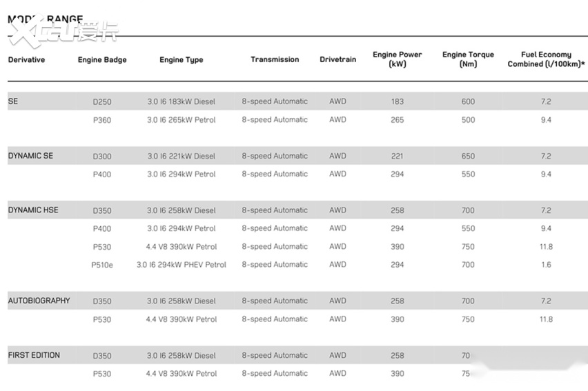Click the 3.0 I6 183kW Diesel cell
Screen dimensions: 588x391
click(x=181, y=101)
